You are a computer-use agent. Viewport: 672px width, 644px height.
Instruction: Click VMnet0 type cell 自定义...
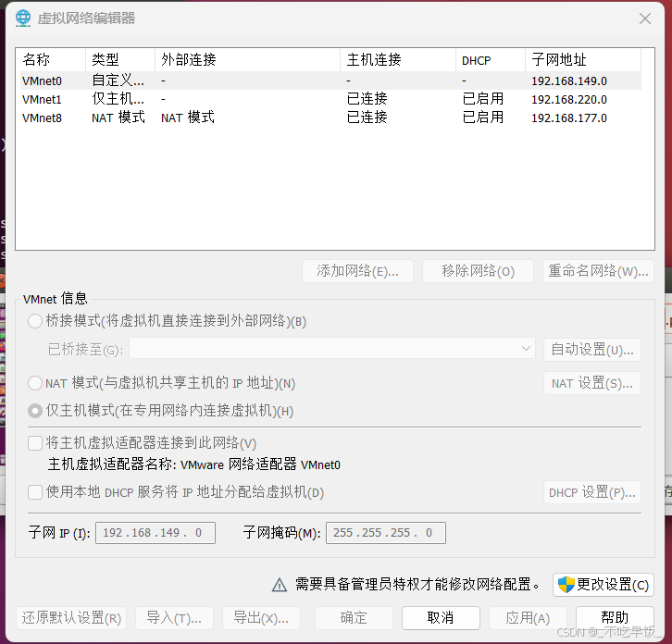pos(118,80)
